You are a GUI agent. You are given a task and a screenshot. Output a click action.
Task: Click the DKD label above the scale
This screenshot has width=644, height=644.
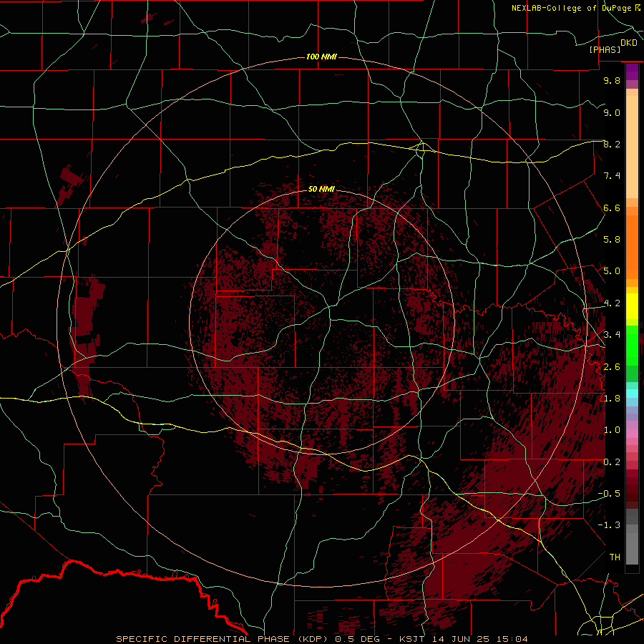(x=629, y=43)
